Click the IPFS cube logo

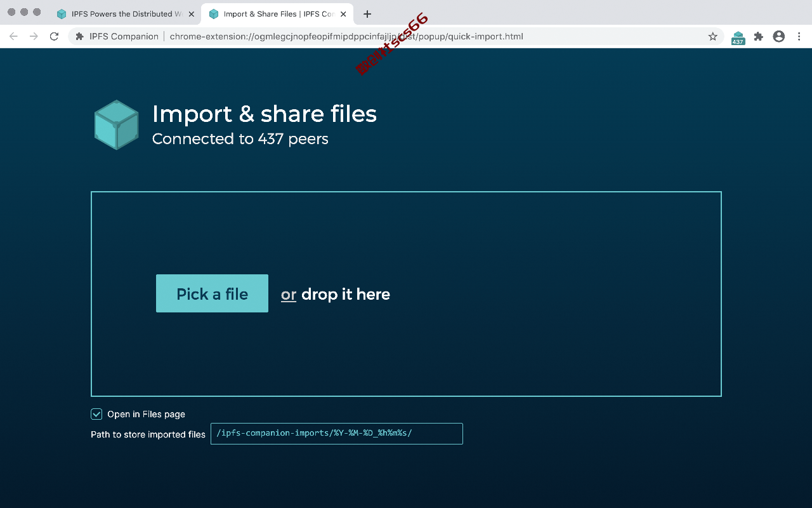coord(116,125)
